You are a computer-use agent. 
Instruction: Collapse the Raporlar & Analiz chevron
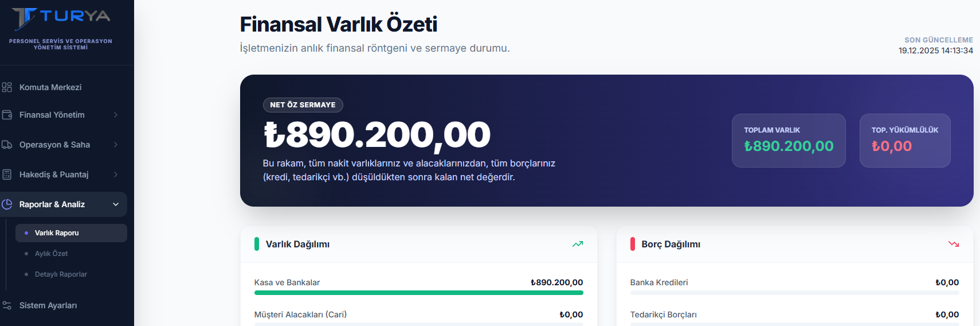pos(116,204)
